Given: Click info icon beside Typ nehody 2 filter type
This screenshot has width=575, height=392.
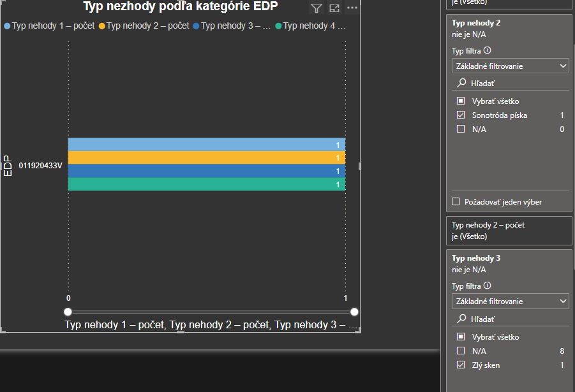Looking at the screenshot, I should coord(487,50).
